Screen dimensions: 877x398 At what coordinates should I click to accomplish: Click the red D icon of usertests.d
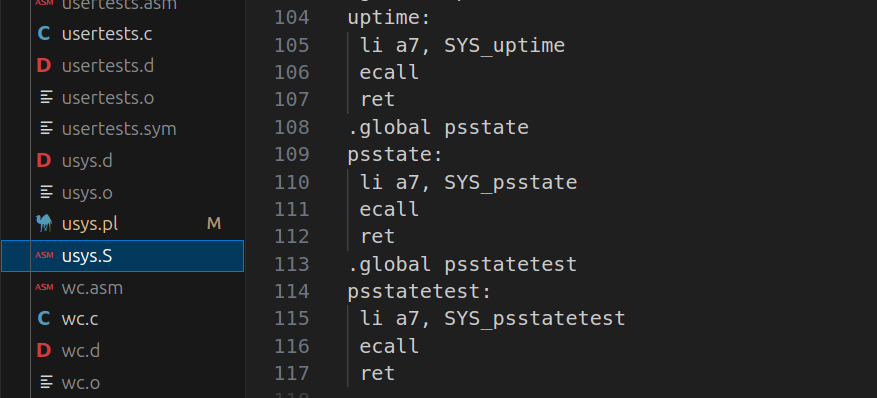[x=44, y=66]
